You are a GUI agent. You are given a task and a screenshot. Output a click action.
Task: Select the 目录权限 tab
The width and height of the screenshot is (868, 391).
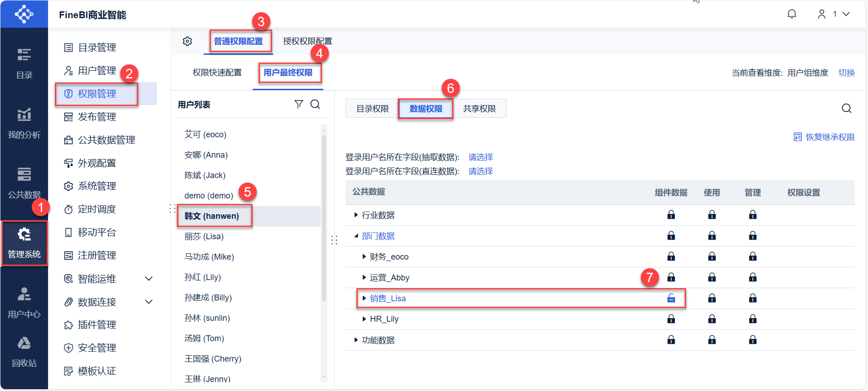pyautogui.click(x=372, y=109)
